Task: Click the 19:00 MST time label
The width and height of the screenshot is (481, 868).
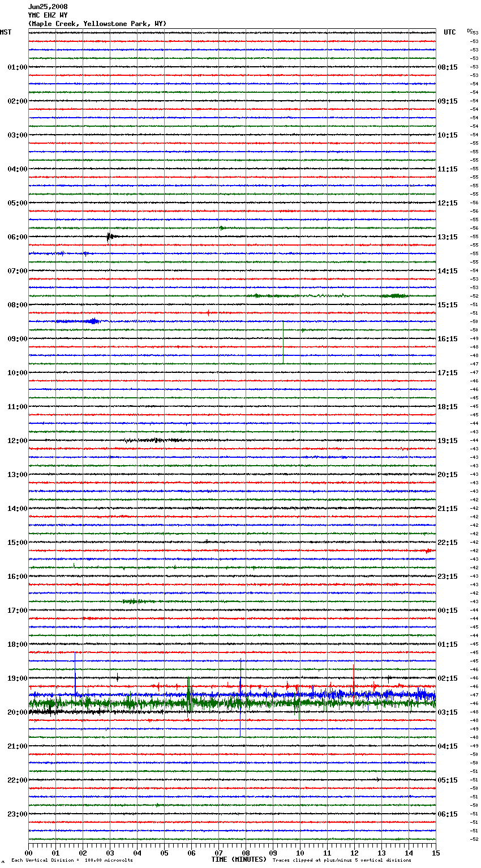Action: (x=18, y=678)
